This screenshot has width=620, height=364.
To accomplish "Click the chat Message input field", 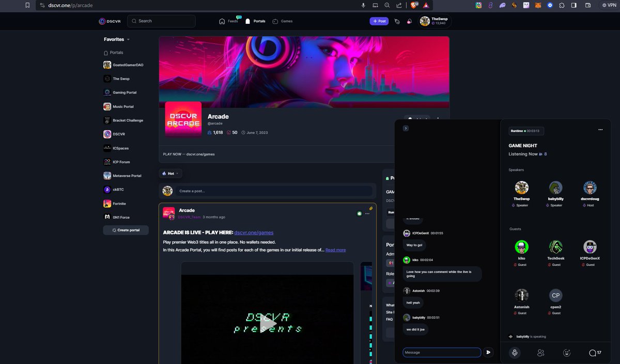I will [442, 353].
